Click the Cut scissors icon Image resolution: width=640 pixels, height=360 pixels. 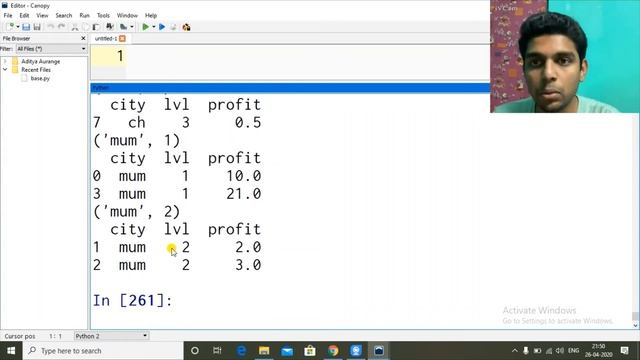click(75, 27)
